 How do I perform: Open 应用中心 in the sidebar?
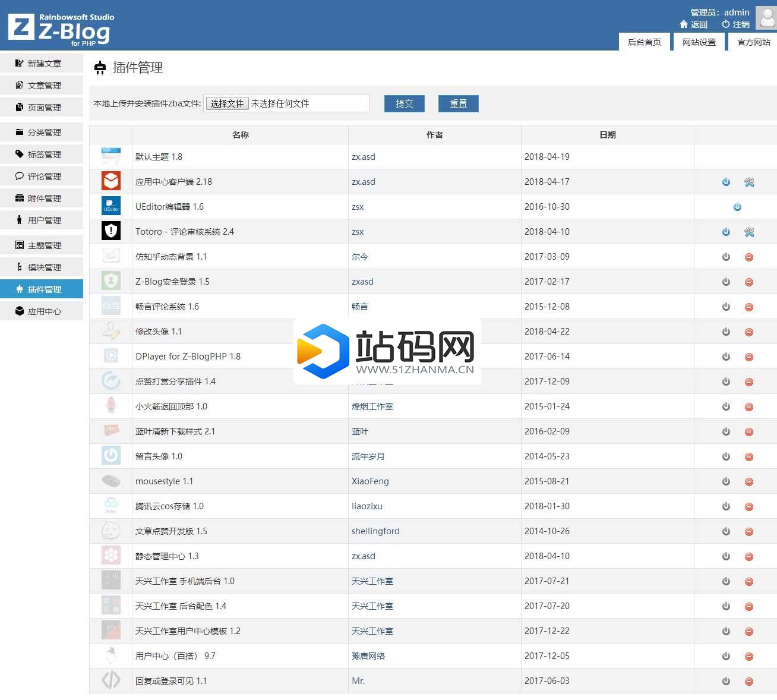click(x=42, y=311)
